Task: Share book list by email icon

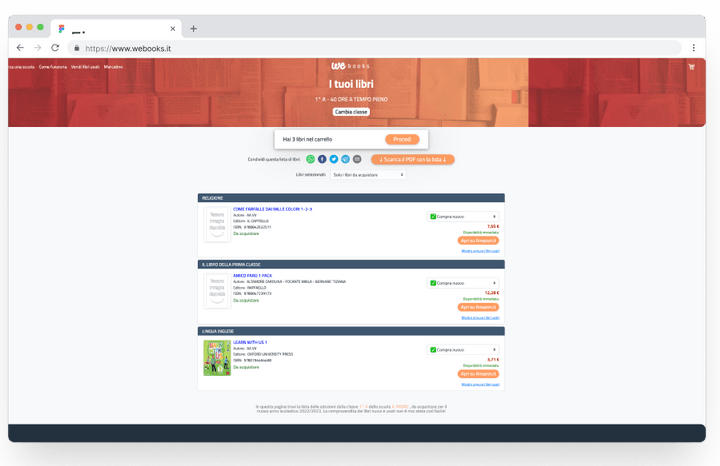Action: (357, 159)
